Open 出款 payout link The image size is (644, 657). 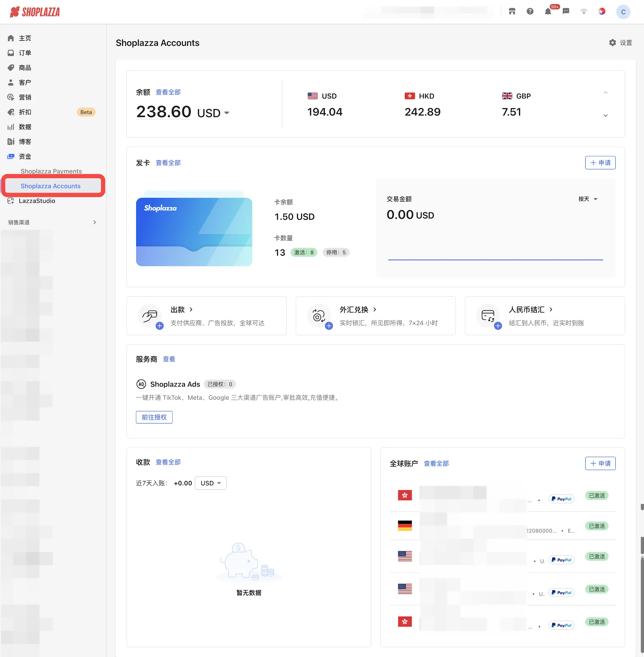(182, 310)
